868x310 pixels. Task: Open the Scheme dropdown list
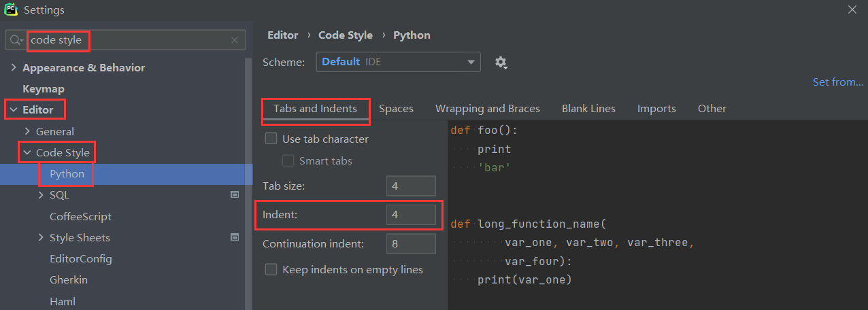398,62
